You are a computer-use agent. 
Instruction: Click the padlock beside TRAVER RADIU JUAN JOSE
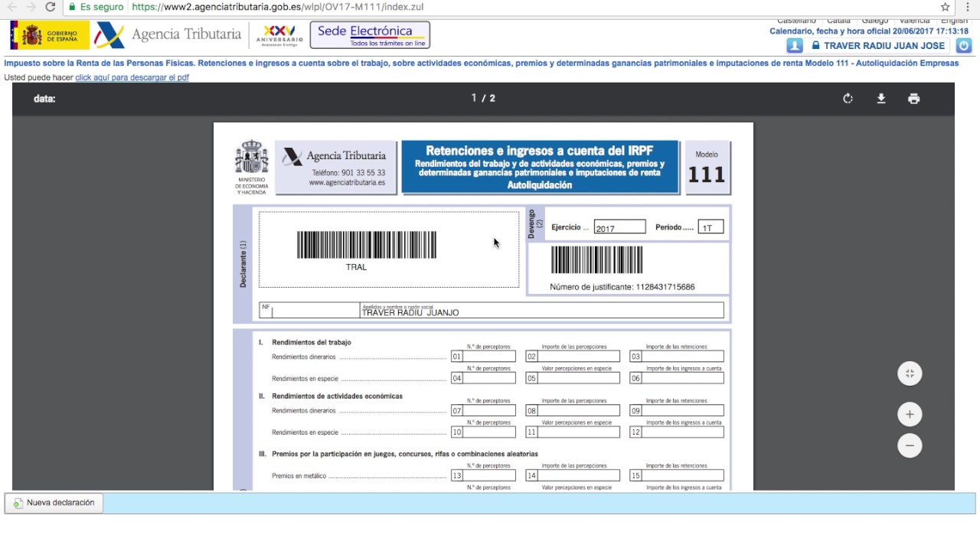pyautogui.click(x=816, y=46)
